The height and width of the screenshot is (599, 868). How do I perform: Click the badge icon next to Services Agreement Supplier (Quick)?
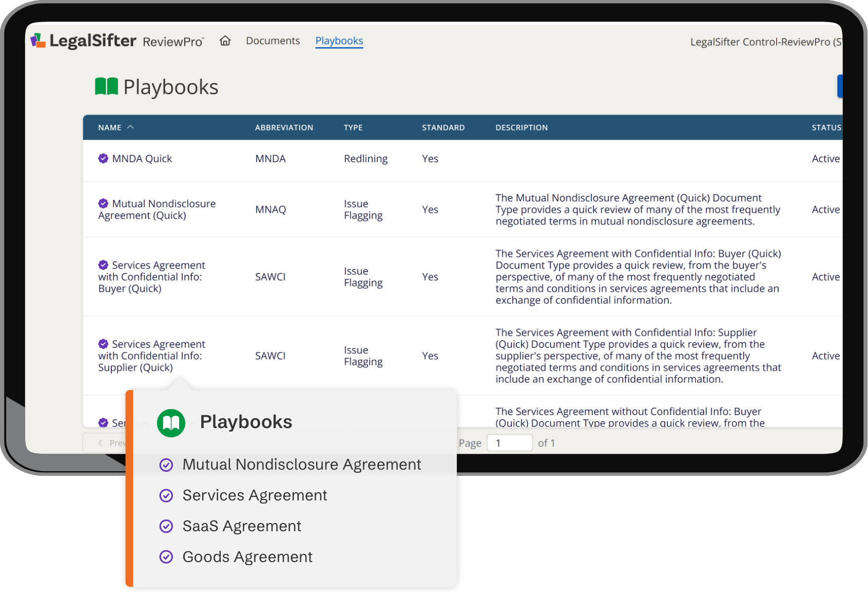click(x=103, y=344)
